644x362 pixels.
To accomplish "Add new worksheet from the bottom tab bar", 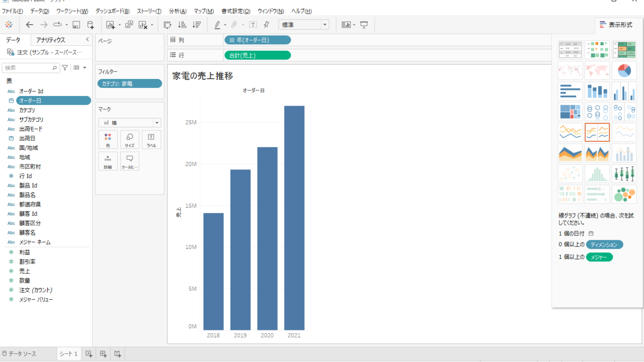I will coord(89,354).
